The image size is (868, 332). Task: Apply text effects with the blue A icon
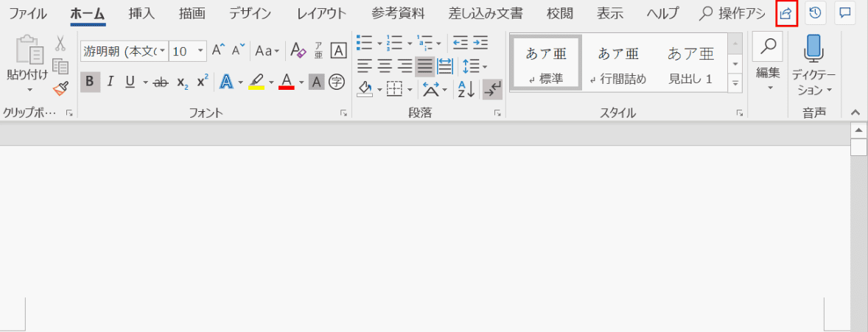227,82
